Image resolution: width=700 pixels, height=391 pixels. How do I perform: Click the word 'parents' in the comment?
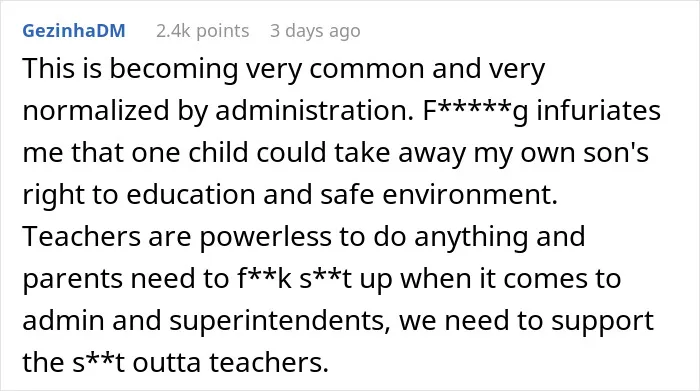72,279
